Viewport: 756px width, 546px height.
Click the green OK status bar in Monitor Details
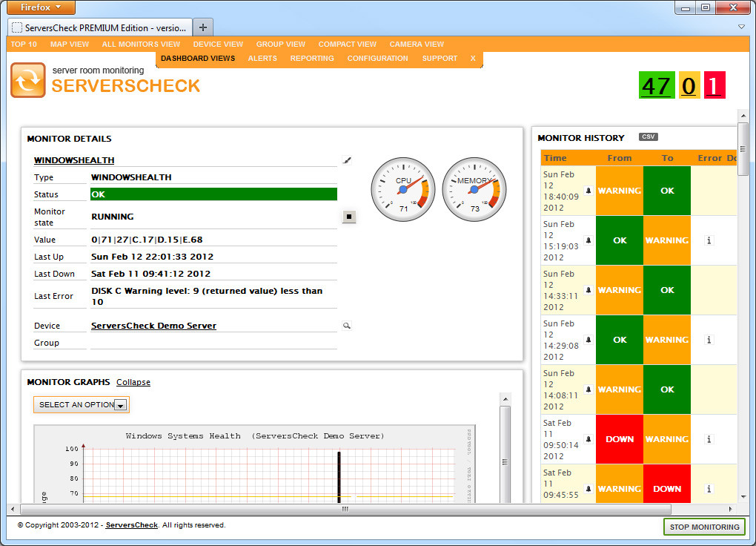tap(213, 194)
